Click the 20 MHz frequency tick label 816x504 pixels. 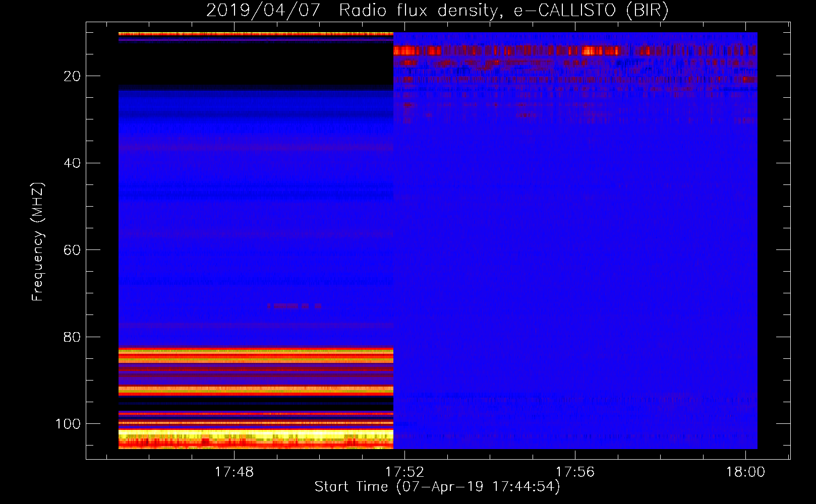tap(72, 76)
